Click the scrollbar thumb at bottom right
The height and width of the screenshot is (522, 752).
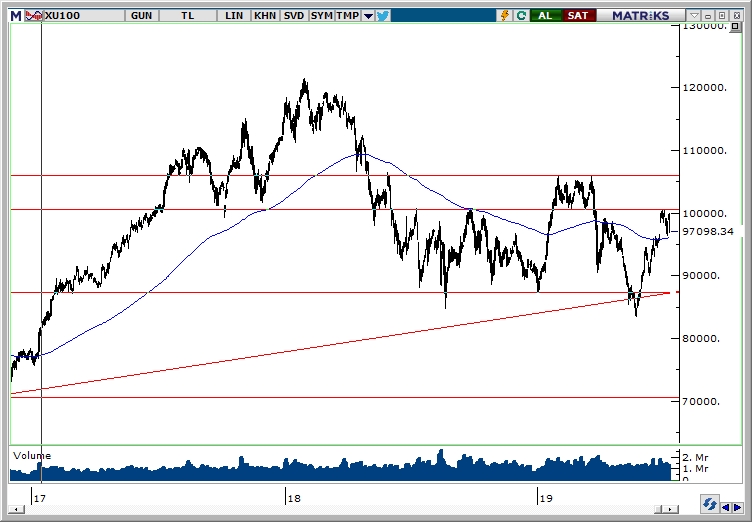[660, 509]
